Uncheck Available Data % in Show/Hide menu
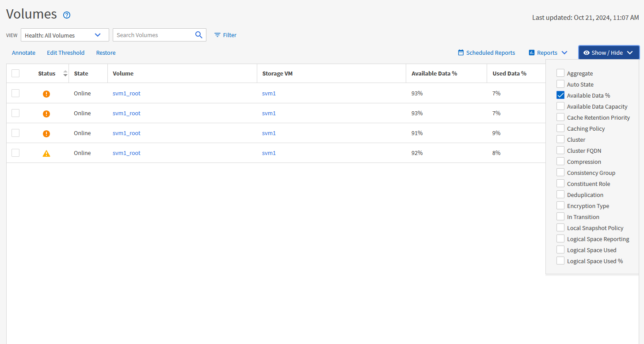 pos(560,95)
